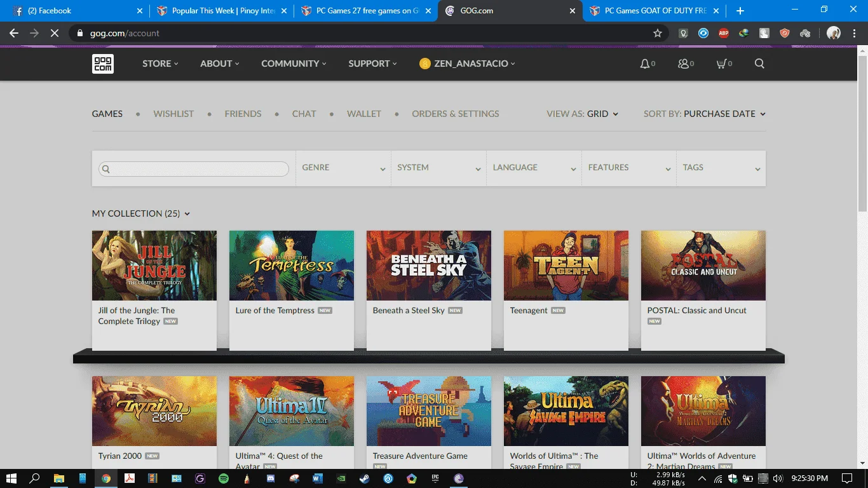
Task: Switch to the Popular This Week tab
Action: [x=222, y=11]
